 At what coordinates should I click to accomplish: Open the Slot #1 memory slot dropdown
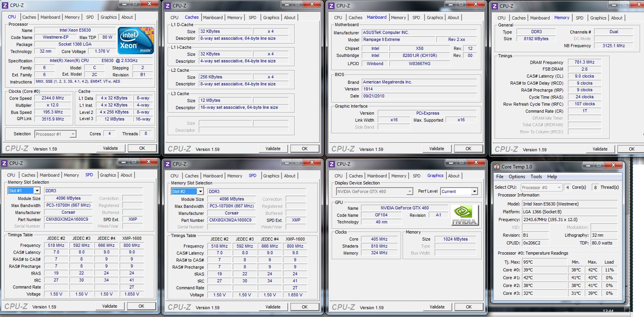(x=37, y=191)
